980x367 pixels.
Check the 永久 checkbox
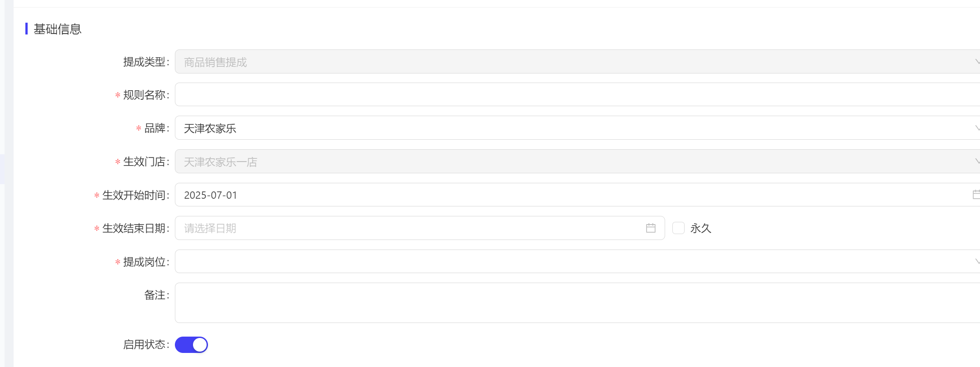(x=678, y=228)
